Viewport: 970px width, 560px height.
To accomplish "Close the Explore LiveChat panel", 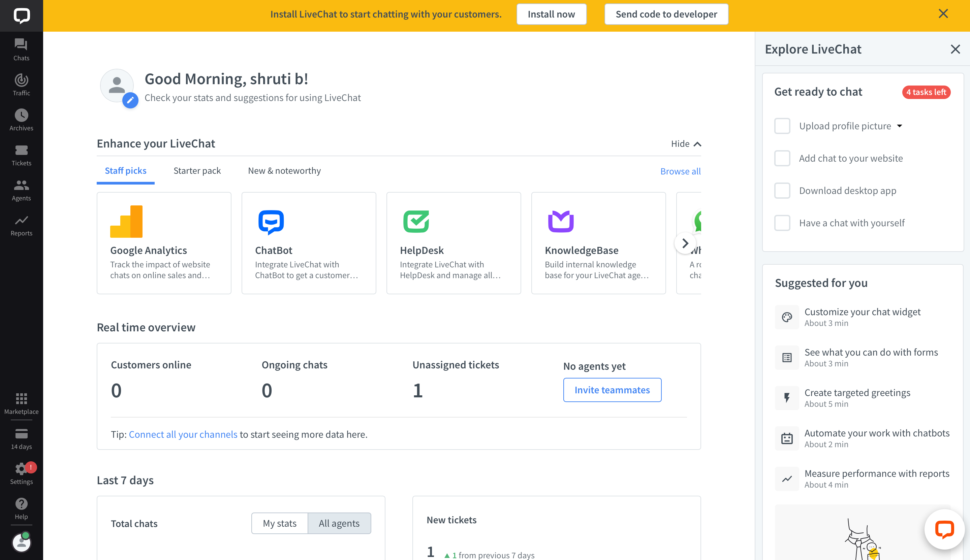I will coord(956,49).
